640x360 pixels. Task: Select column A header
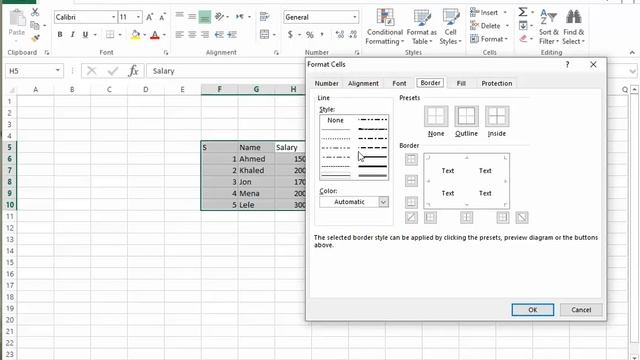click(x=36, y=89)
